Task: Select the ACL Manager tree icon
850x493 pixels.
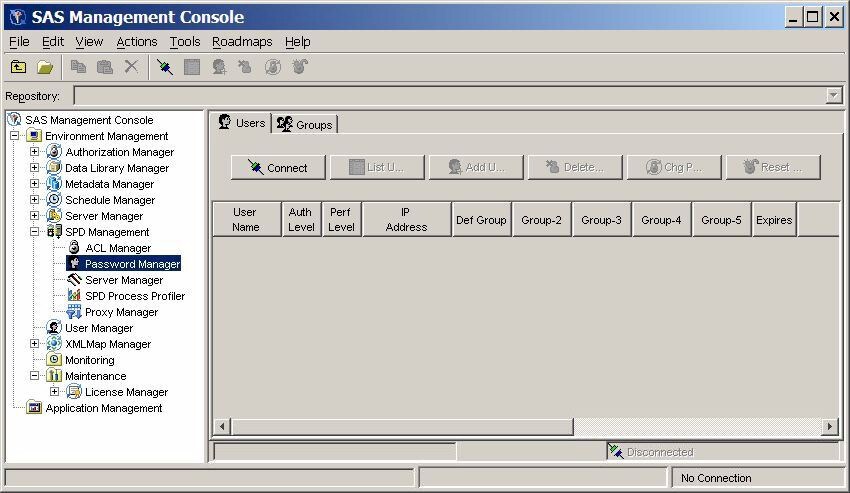Action: point(74,248)
